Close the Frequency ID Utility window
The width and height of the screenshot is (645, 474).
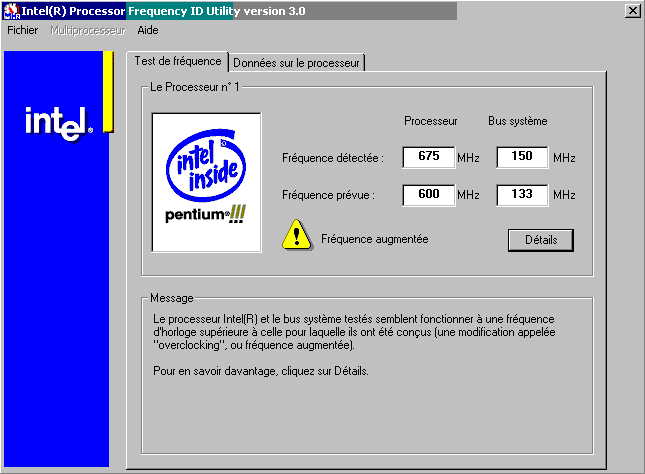coord(633,11)
